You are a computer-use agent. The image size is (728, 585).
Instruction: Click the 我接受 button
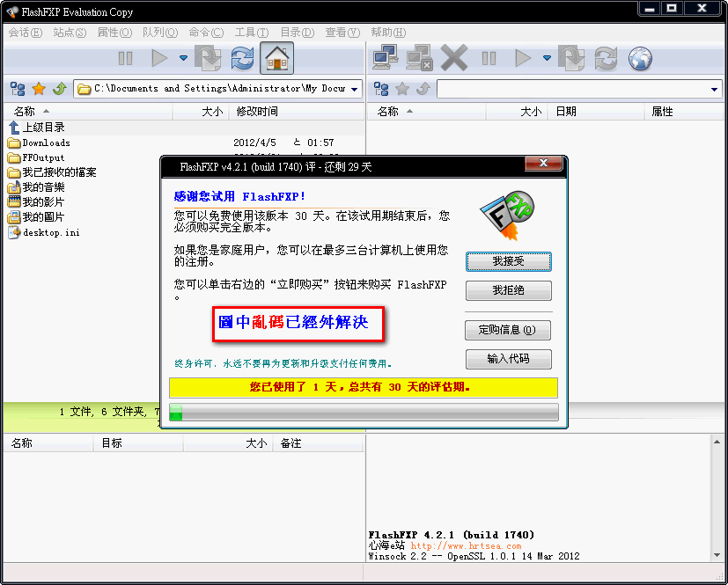click(509, 261)
